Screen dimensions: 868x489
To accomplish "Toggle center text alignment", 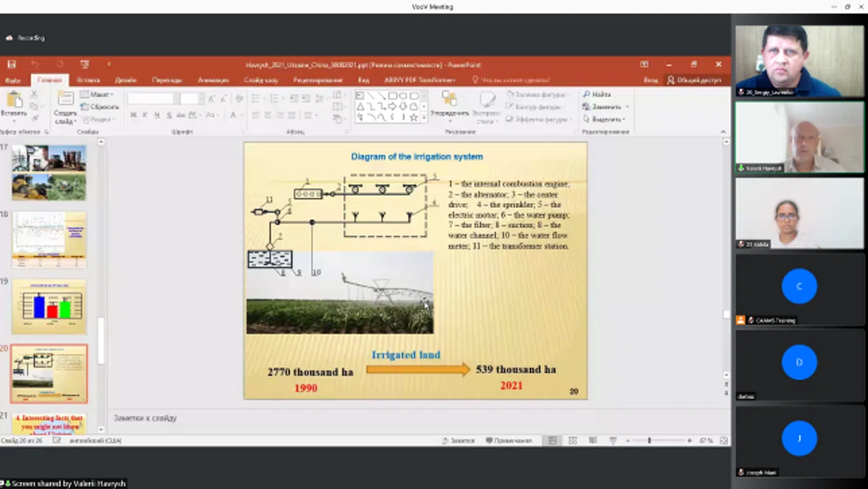I will click(x=269, y=116).
